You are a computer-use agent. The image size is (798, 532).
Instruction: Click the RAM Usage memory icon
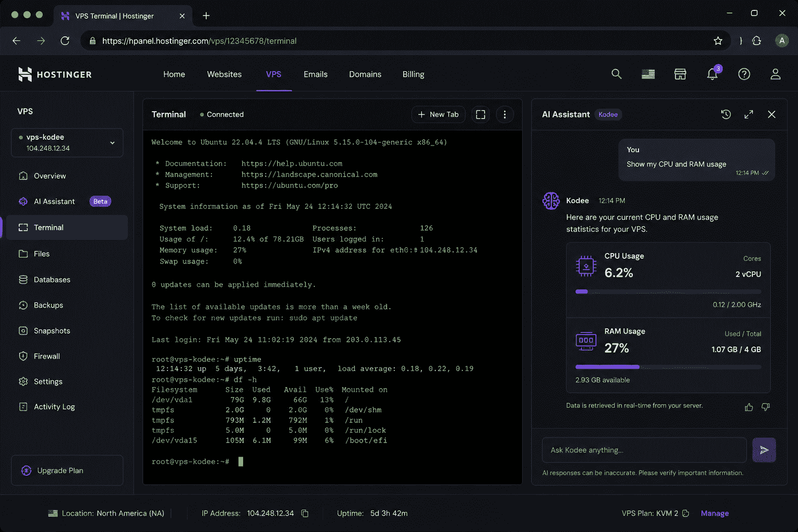(x=586, y=341)
